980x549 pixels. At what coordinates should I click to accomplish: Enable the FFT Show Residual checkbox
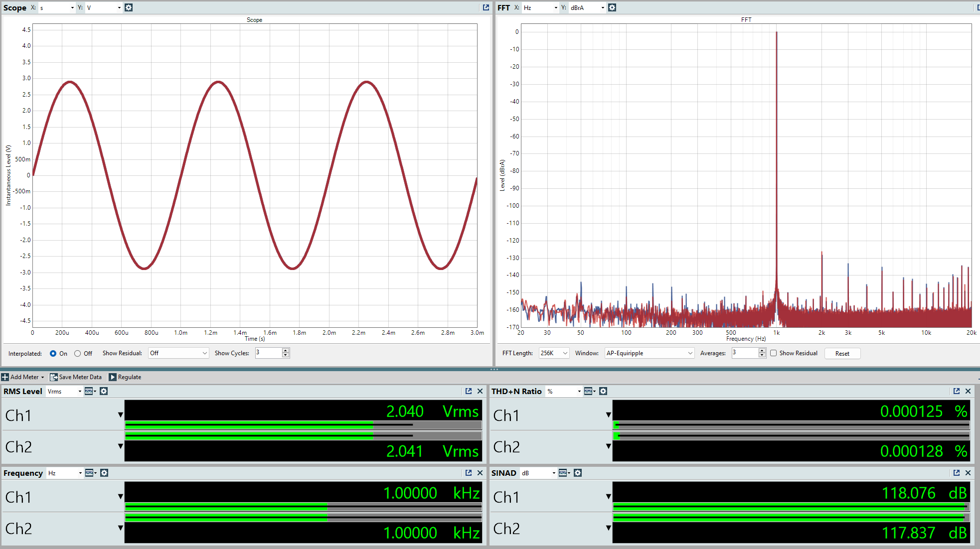[774, 353]
